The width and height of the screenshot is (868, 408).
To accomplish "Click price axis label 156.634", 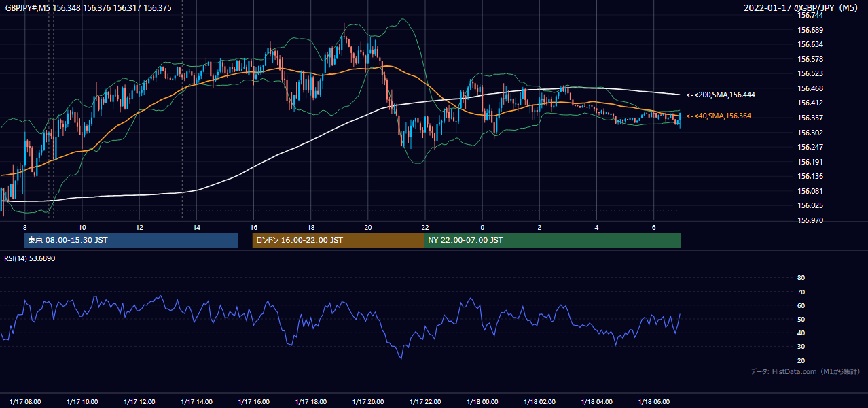I will (810, 44).
